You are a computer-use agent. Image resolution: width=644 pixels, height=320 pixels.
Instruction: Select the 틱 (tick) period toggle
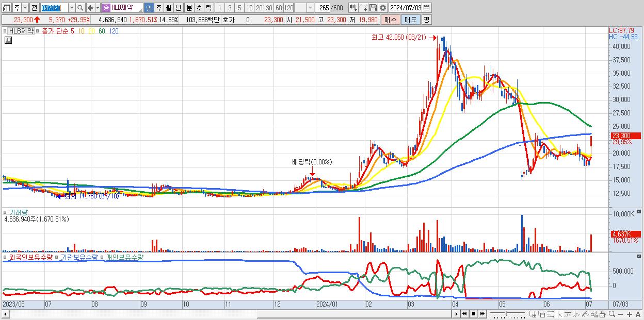[208, 8]
